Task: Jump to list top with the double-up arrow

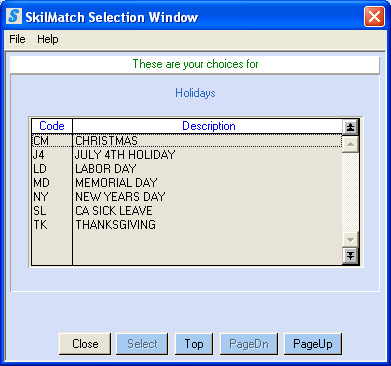Action: pos(350,127)
